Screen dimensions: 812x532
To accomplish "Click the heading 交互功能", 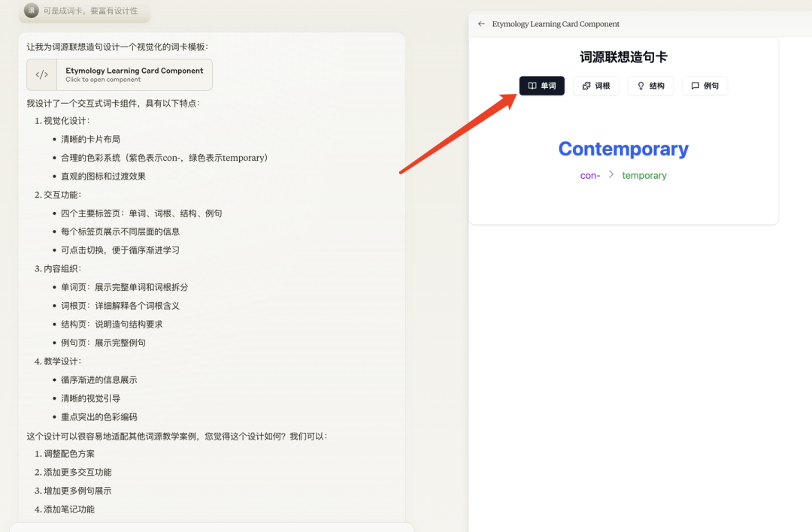I will 61,195.
